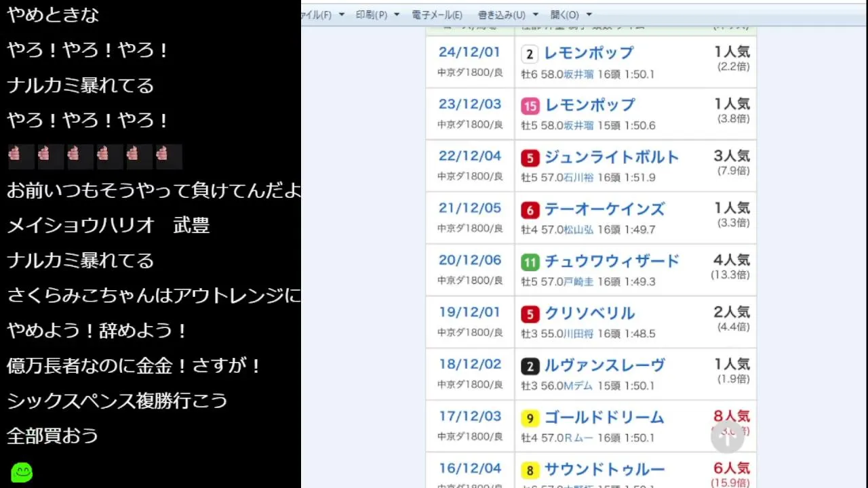868x488 pixels.
Task: Open the 17/12/03 race date link
Action: coord(469,417)
